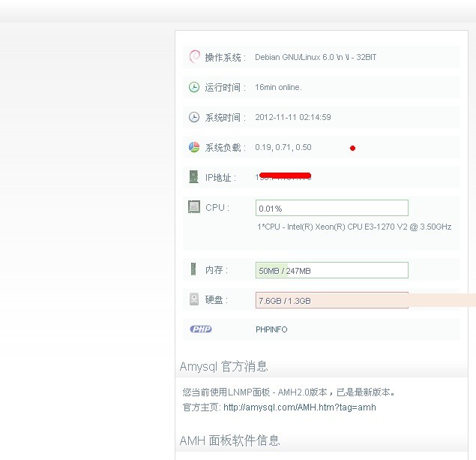The image size is (476, 460).
Task: Click the memory usage bar showing 50MB / 247MB
Action: (x=331, y=270)
